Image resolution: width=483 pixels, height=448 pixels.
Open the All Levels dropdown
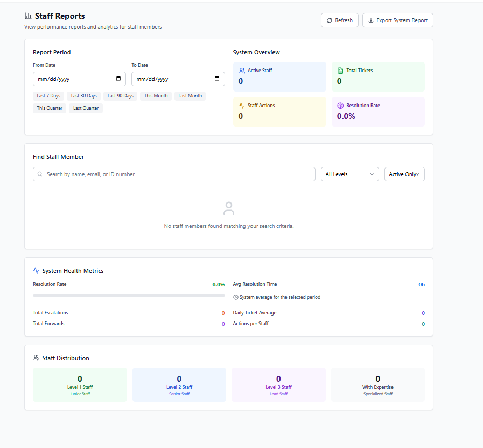pos(350,174)
